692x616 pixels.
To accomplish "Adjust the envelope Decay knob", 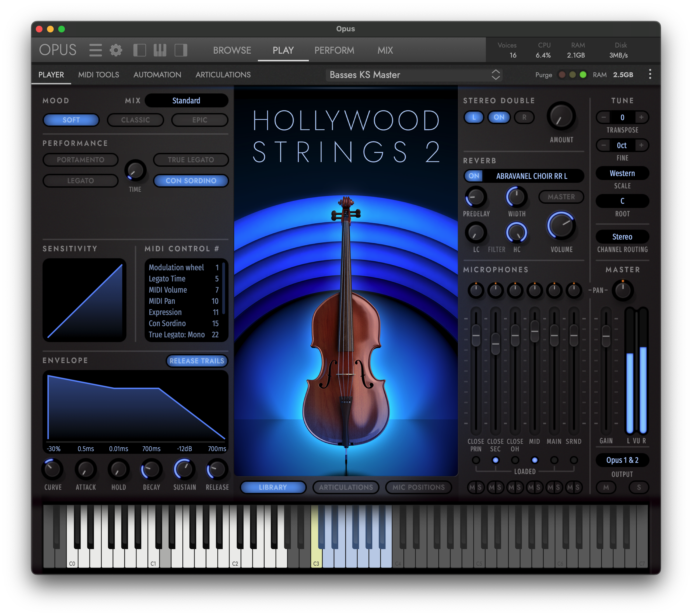I will [151, 470].
